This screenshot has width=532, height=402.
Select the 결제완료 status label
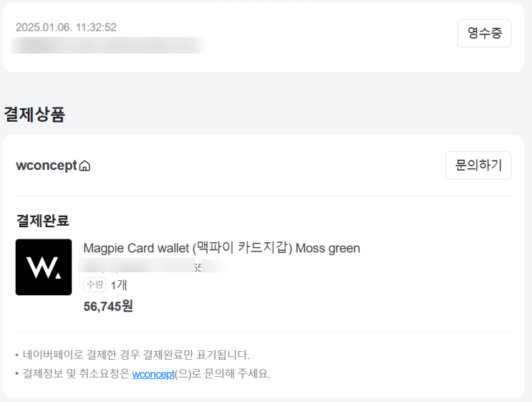coord(43,221)
